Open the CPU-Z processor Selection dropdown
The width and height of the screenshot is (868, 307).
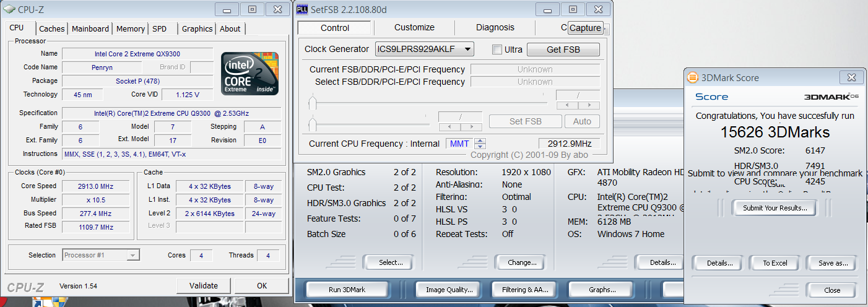click(x=101, y=255)
